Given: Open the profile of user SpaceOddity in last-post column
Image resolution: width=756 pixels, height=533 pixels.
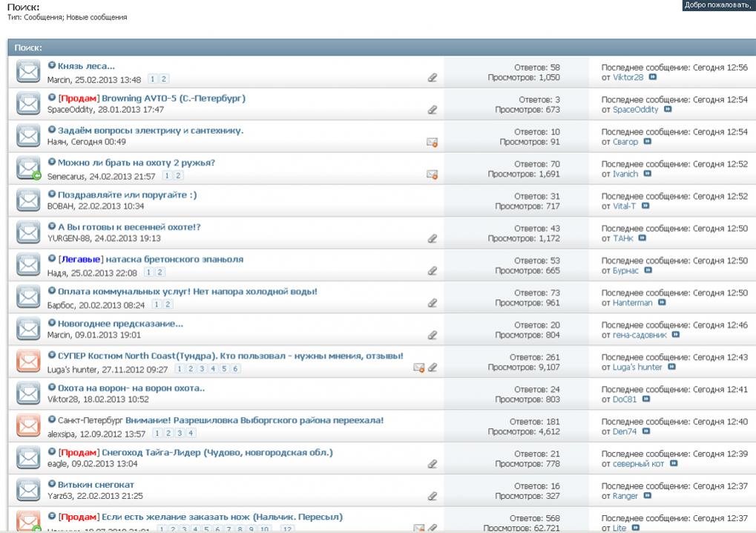Looking at the screenshot, I should pyautogui.click(x=635, y=109).
